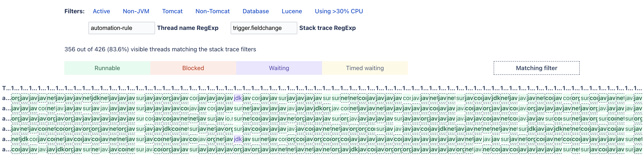Filter threads by Non-Tomcat

212,11
